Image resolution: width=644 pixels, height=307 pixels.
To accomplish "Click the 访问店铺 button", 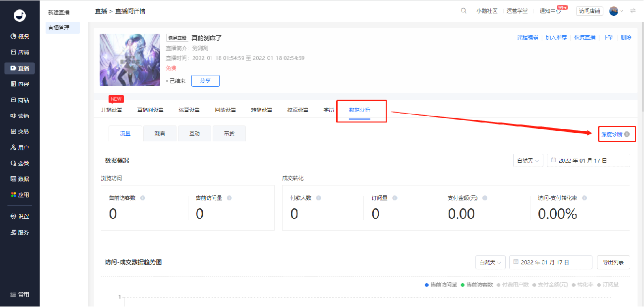I will click(x=589, y=11).
